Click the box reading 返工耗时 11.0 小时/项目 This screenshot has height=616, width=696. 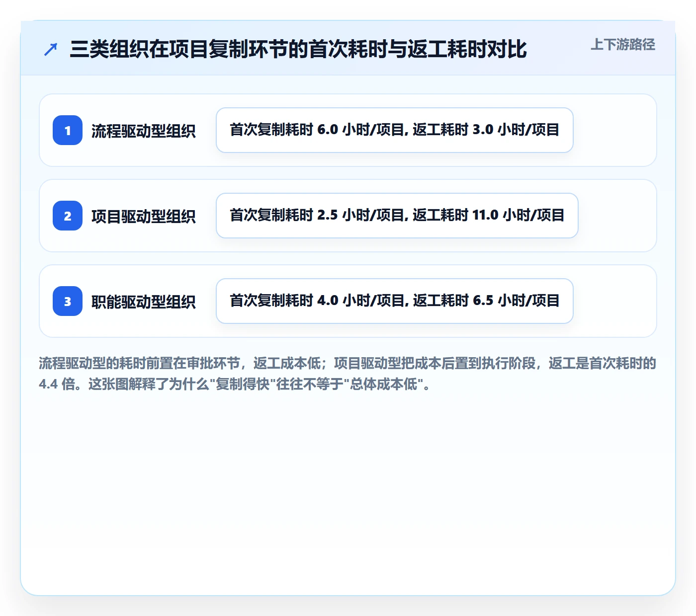(397, 216)
